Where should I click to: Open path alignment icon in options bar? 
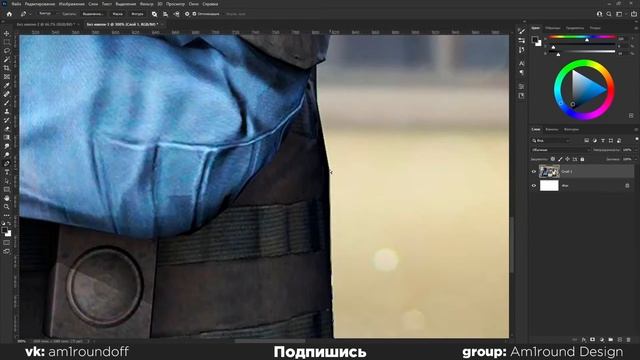pyautogui.click(x=165, y=14)
